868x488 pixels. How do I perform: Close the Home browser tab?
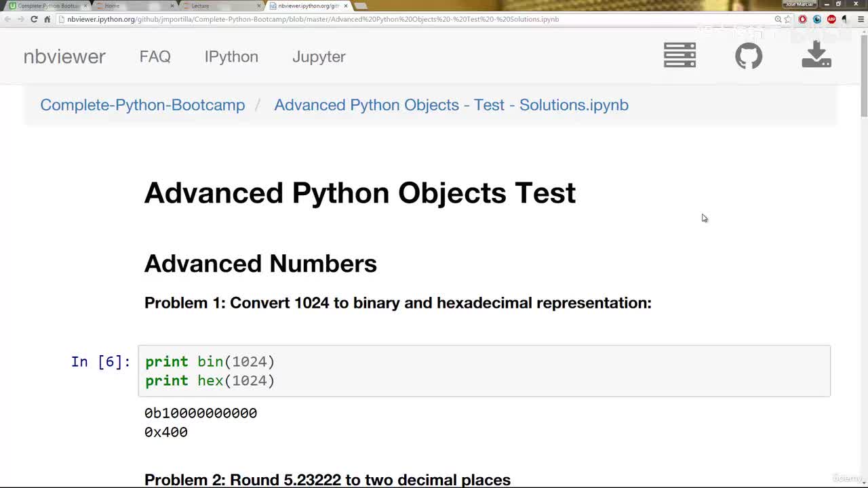172,5
